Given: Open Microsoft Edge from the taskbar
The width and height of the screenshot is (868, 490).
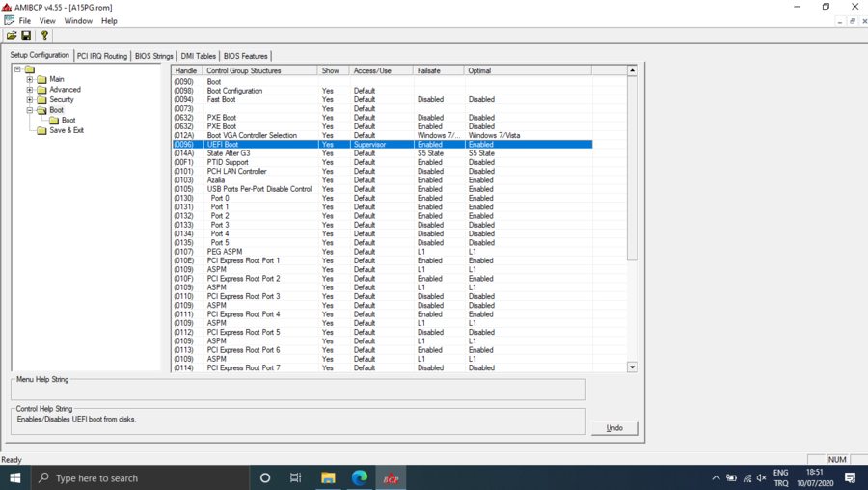Looking at the screenshot, I should (x=360, y=478).
